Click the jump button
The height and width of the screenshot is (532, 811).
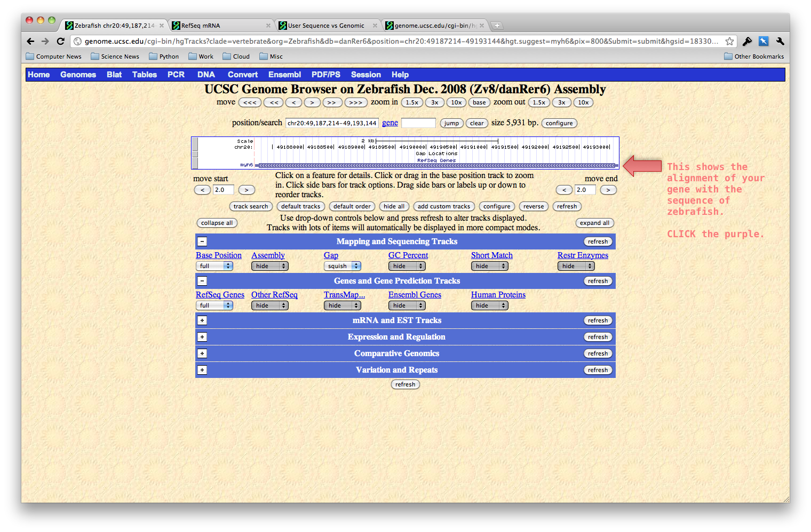451,123
